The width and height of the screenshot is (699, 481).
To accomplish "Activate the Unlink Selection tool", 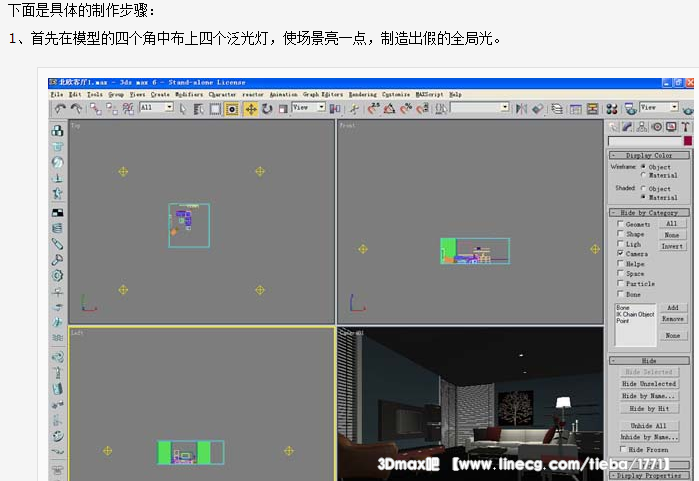I will [112, 109].
